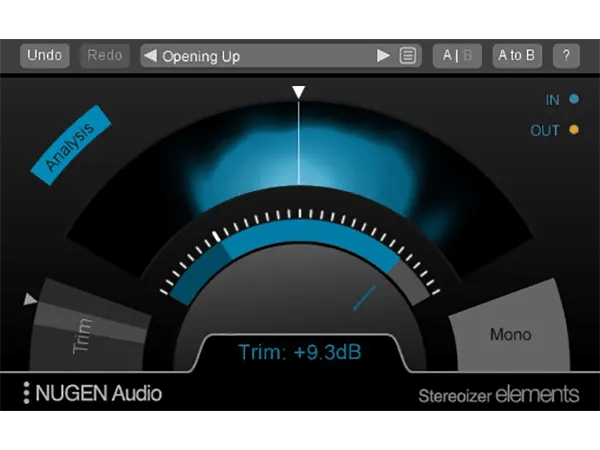The height and width of the screenshot is (450, 600).
Task: Toggle the OUT meter indicator
Action: coord(574,130)
